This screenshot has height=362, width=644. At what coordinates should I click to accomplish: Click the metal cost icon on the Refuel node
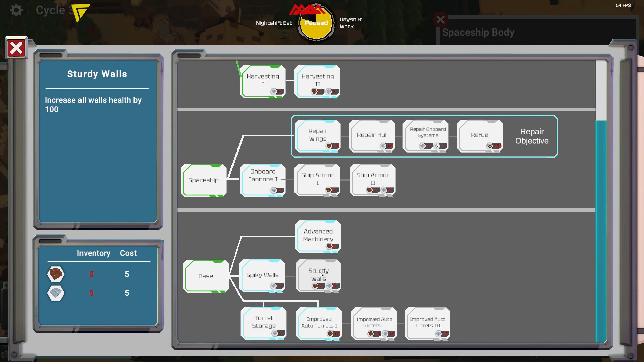pos(489,146)
